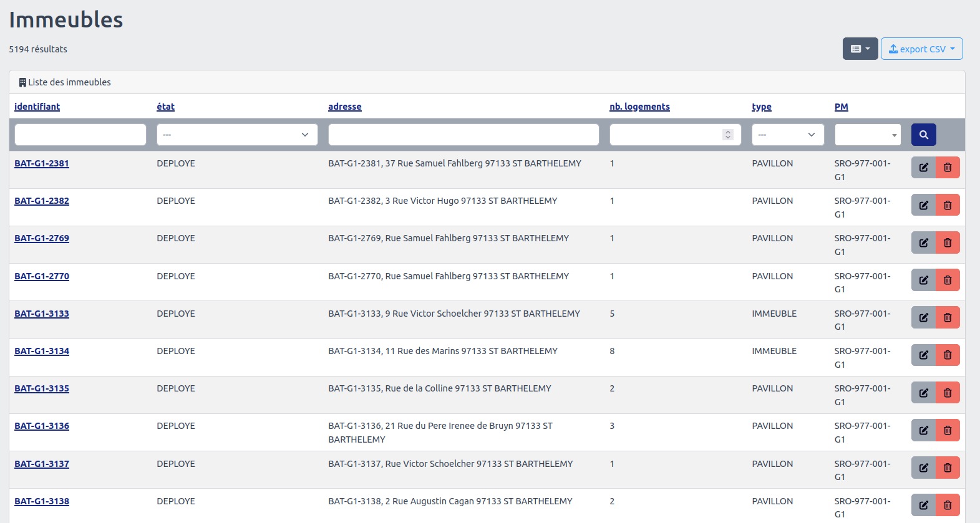Click the adresse filter text field
The width and height of the screenshot is (980, 523).
pyautogui.click(x=463, y=135)
